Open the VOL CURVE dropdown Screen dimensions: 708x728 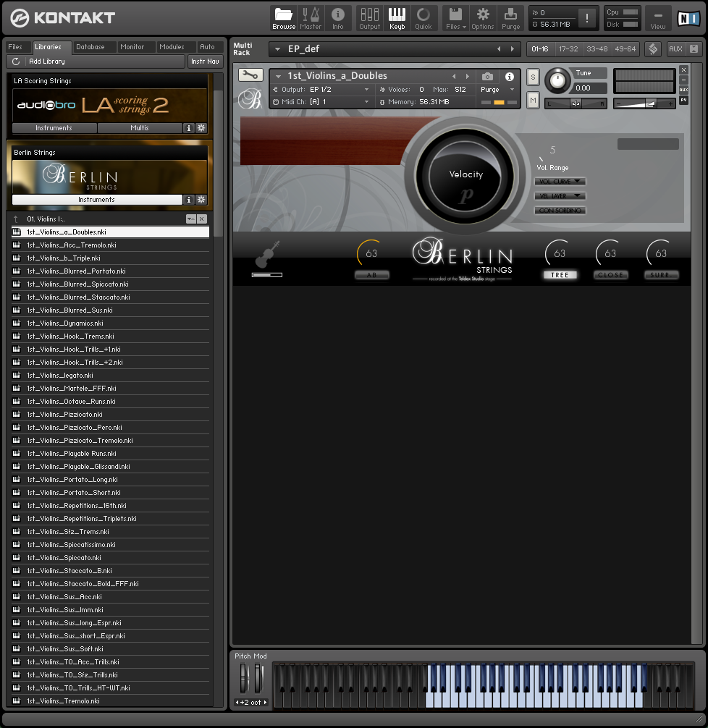click(560, 182)
